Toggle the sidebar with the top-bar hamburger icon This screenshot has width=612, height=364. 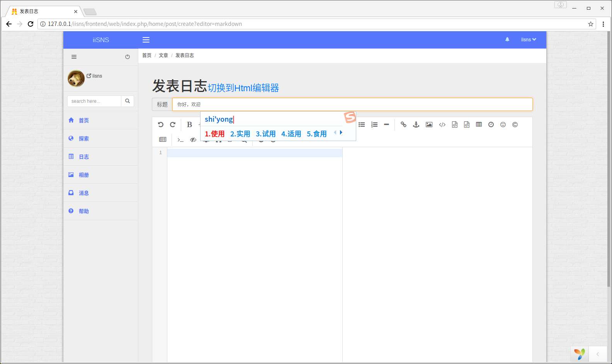146,40
